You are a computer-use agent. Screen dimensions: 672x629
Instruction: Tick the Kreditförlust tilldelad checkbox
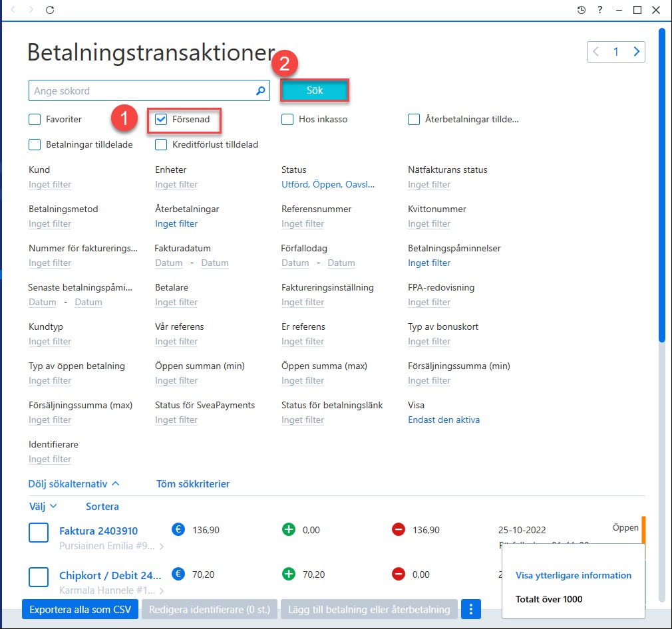161,145
